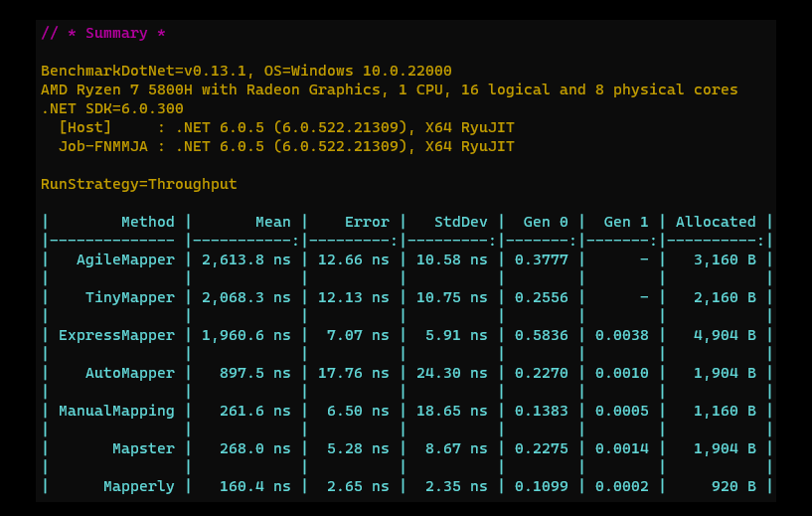
Task: Select the AgileMapper method name
Action: coord(125,259)
